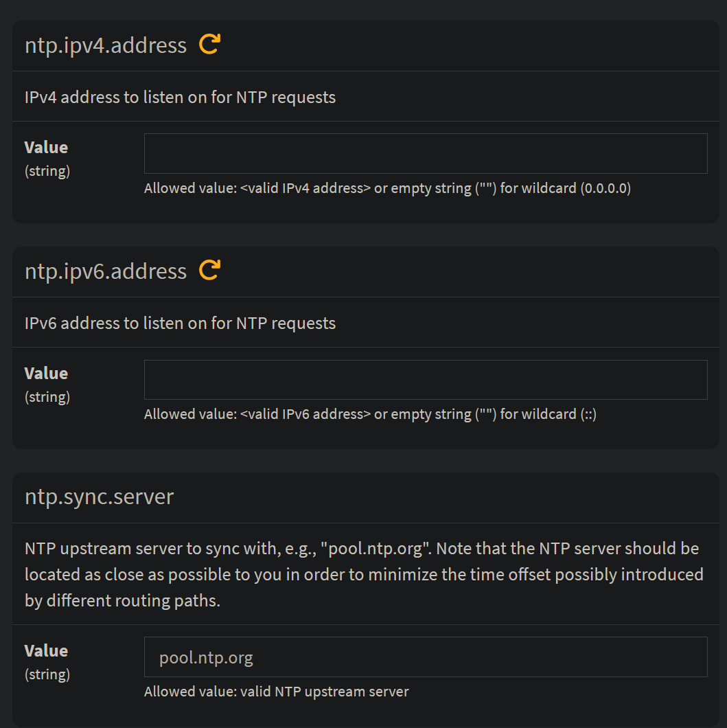
Task: Click inside the IPv6 address value field
Action: coord(426,378)
